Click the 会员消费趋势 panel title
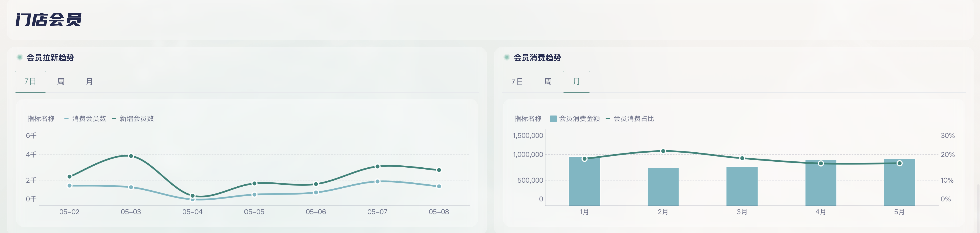The height and width of the screenshot is (233, 980). pyautogui.click(x=537, y=57)
